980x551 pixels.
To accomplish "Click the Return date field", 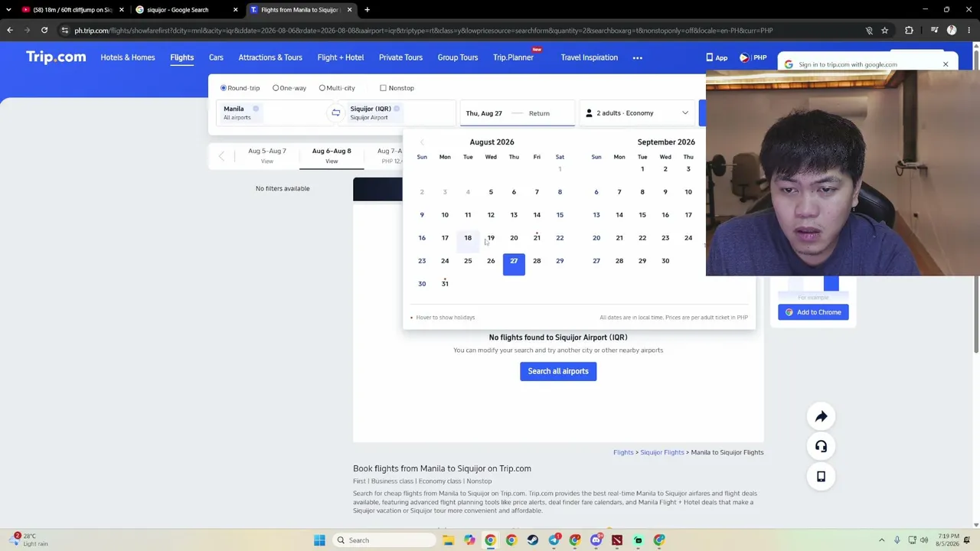I will click(x=539, y=113).
